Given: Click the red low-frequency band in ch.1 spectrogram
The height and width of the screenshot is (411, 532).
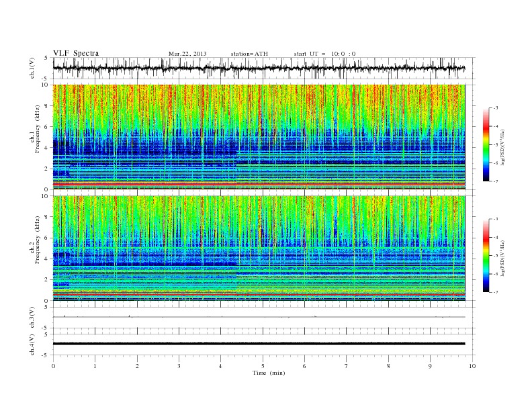Looking at the screenshot, I should pyautogui.click(x=259, y=184).
